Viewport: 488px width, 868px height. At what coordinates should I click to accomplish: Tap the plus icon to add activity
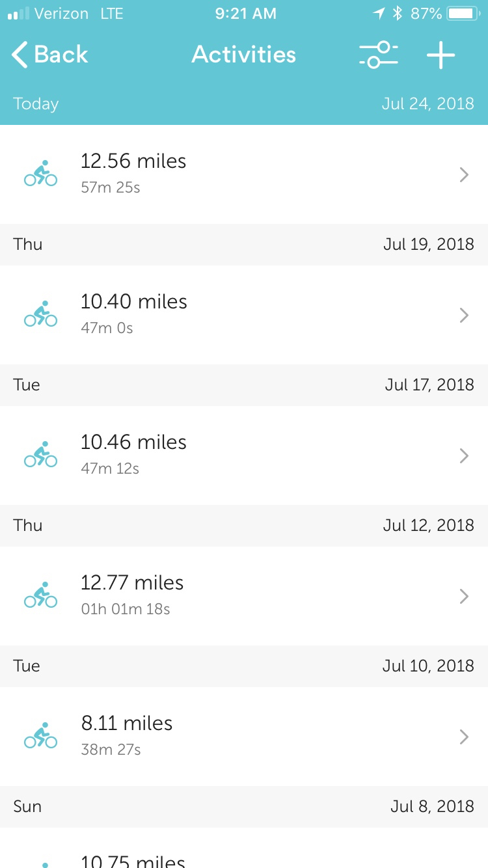click(441, 55)
